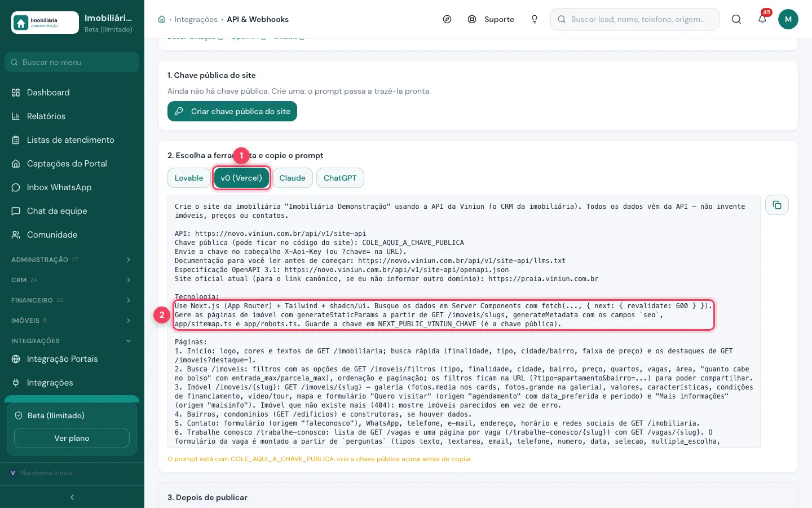Screen dimensions: 812x508
Task: Select the Claude tab
Action: pos(292,178)
